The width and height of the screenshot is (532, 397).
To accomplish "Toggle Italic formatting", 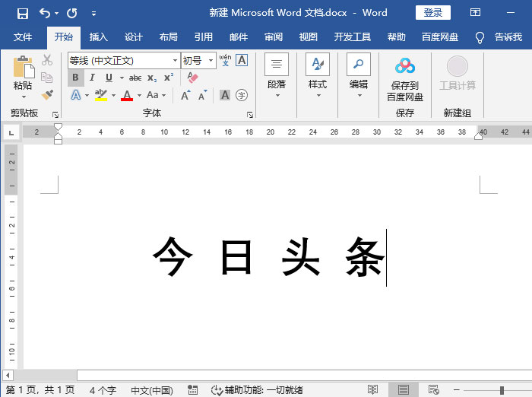I will click(92, 78).
